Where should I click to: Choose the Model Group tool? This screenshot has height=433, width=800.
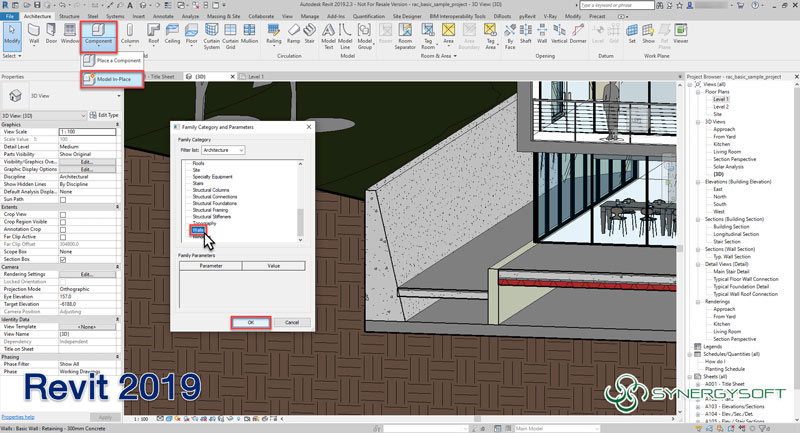[364, 36]
